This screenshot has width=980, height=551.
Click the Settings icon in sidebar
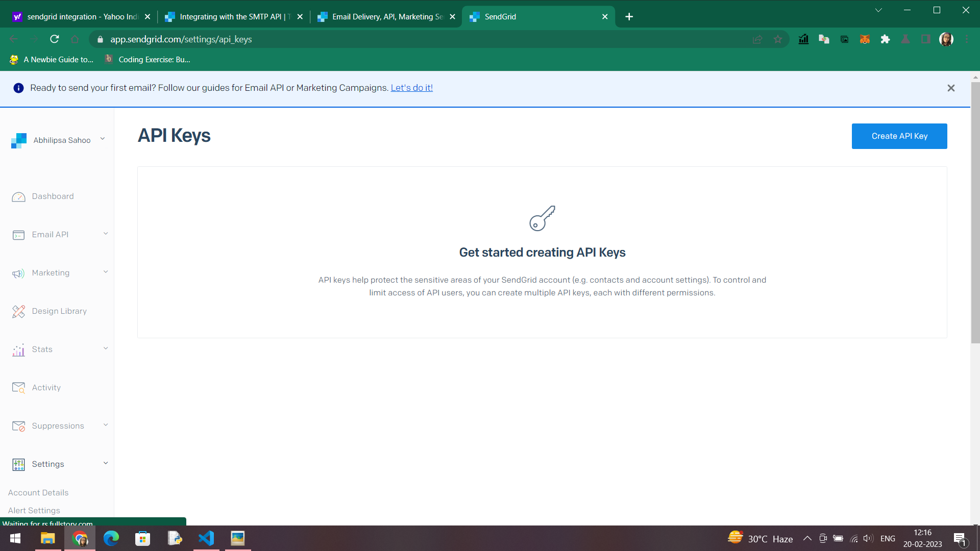18,464
